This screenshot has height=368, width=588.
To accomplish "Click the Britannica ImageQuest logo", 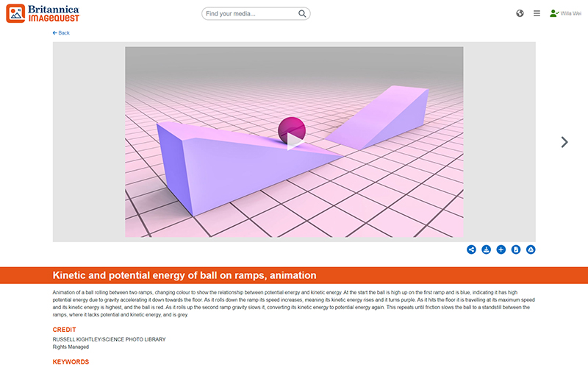I will [x=43, y=13].
